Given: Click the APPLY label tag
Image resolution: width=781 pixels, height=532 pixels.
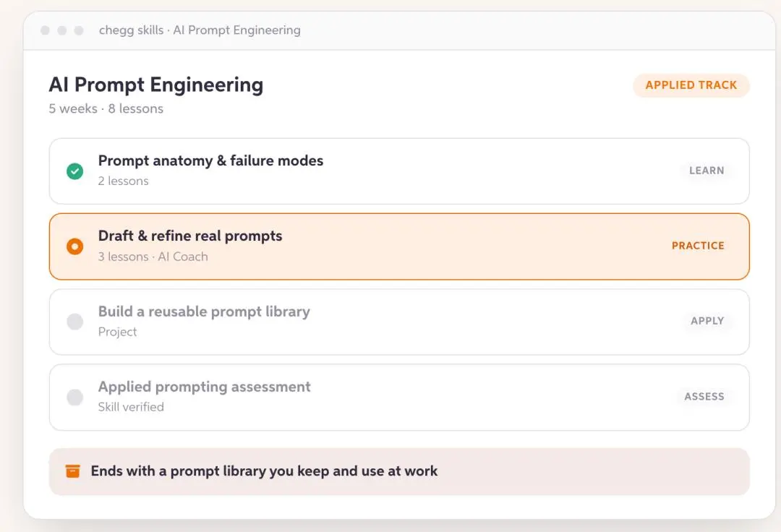Looking at the screenshot, I should tap(707, 321).
